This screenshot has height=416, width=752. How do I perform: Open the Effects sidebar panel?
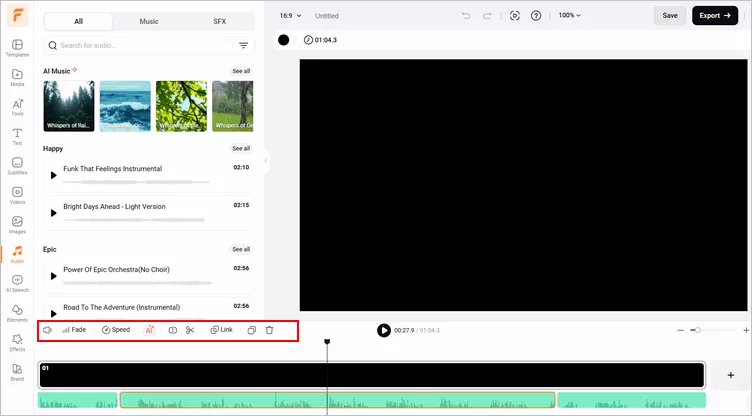click(x=17, y=343)
